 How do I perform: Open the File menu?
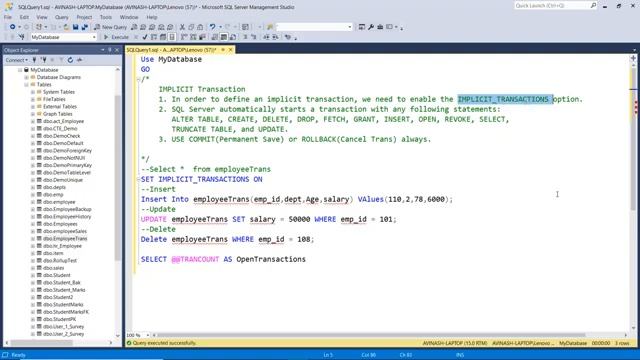coord(8,17)
